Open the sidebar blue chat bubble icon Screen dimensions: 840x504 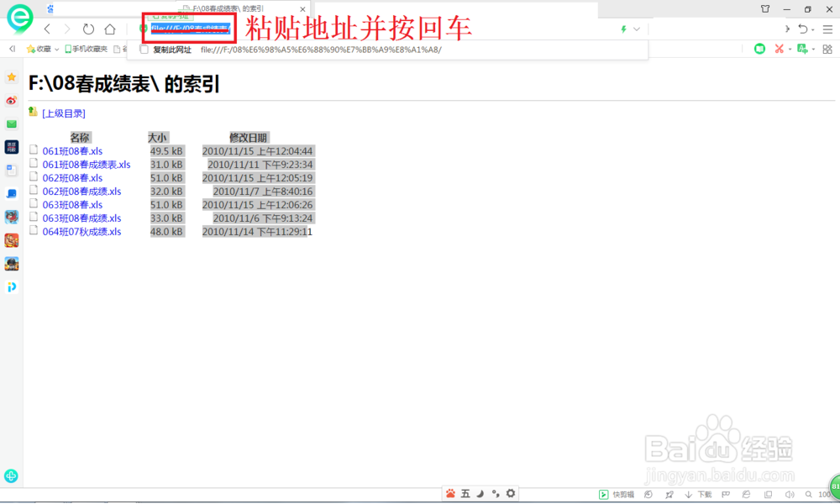pyautogui.click(x=11, y=193)
